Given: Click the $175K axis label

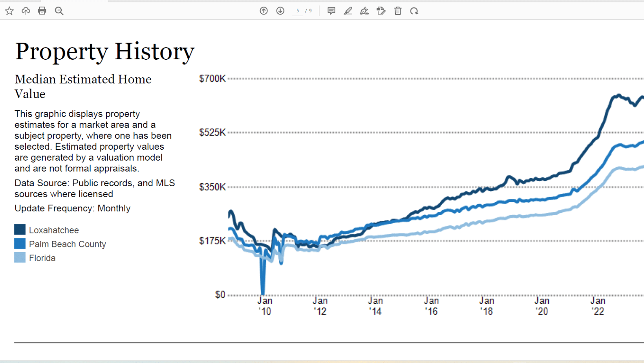Looking at the screenshot, I should [x=212, y=240].
